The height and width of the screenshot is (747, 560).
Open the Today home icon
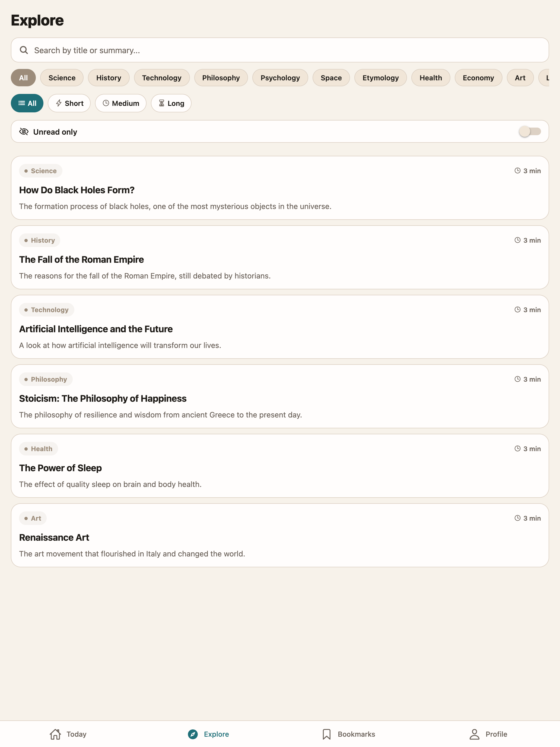[55, 734]
